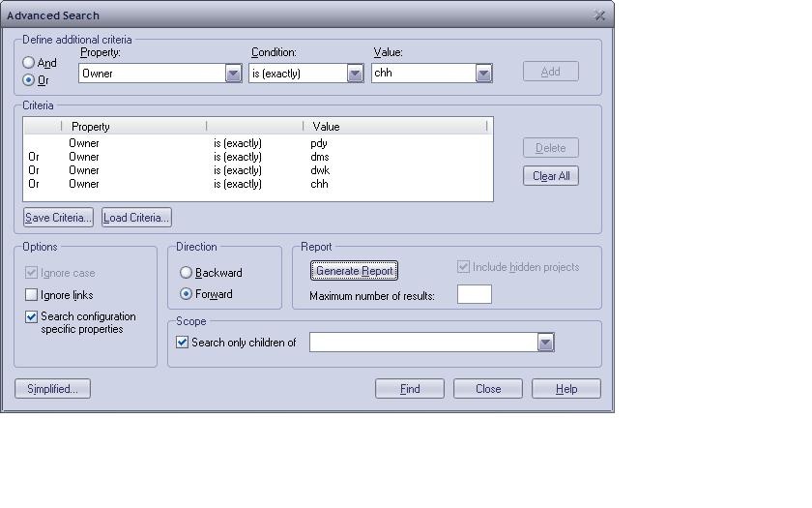The height and width of the screenshot is (508, 812).
Task: Open the Scope dropdown arrow
Action: [546, 343]
